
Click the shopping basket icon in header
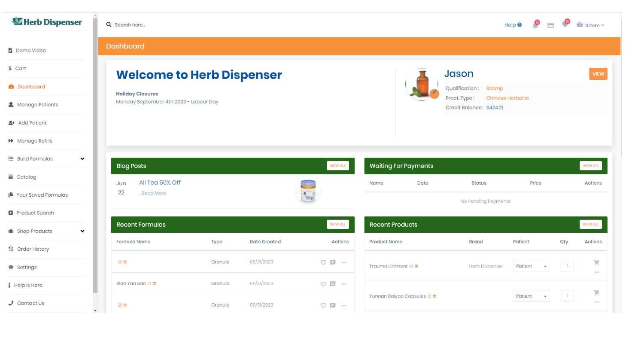pyautogui.click(x=580, y=25)
